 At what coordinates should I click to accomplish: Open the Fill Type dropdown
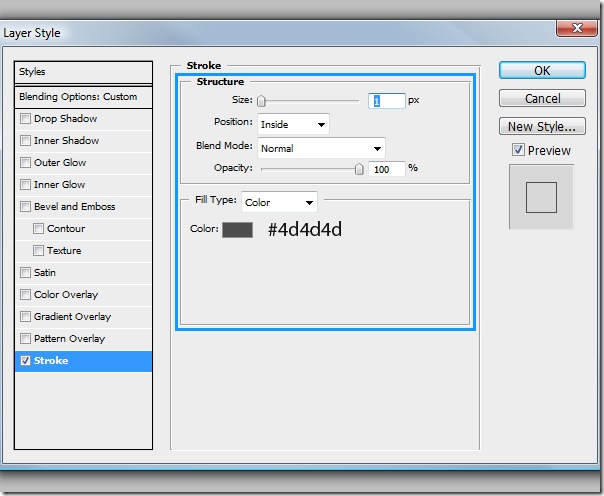[279, 202]
